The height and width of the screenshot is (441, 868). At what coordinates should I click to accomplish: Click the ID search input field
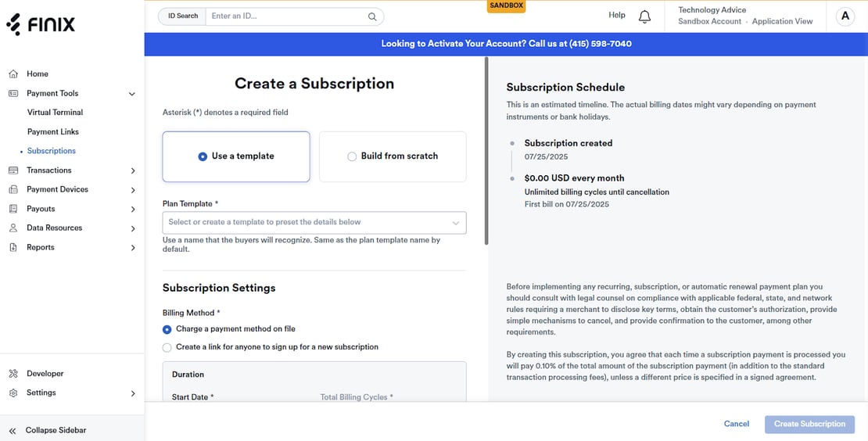coord(288,16)
